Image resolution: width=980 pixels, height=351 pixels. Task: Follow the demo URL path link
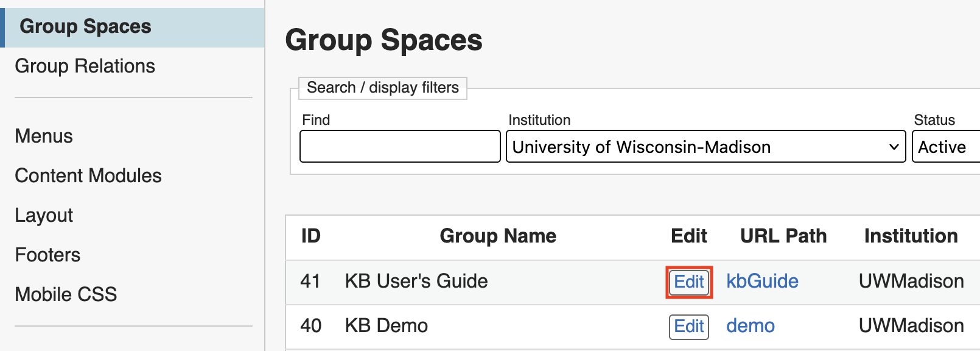750,326
